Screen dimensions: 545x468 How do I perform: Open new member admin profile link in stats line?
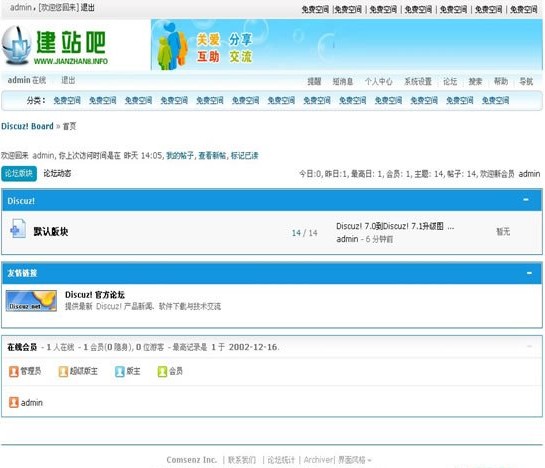point(529,174)
